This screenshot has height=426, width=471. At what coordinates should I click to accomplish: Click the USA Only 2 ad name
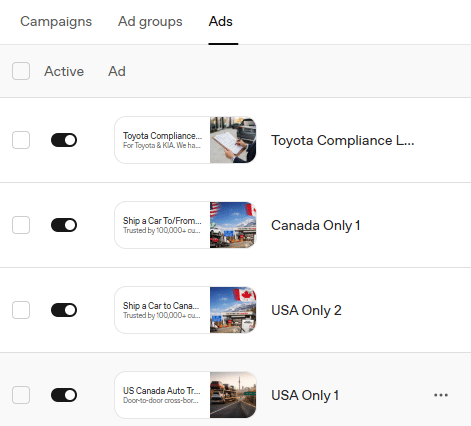click(306, 310)
